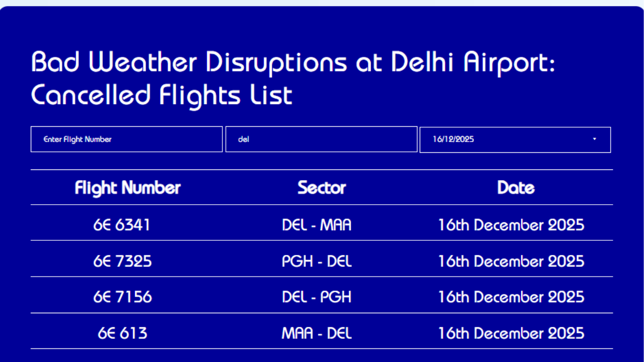The image size is (644, 362).
Task: Click the date cell for flight 6E 6341
Action: tap(511, 225)
